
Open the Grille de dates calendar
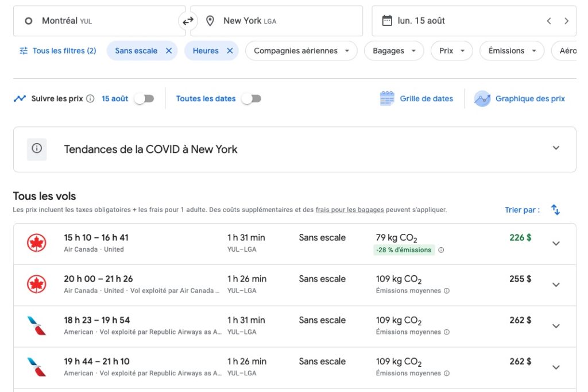pos(417,99)
